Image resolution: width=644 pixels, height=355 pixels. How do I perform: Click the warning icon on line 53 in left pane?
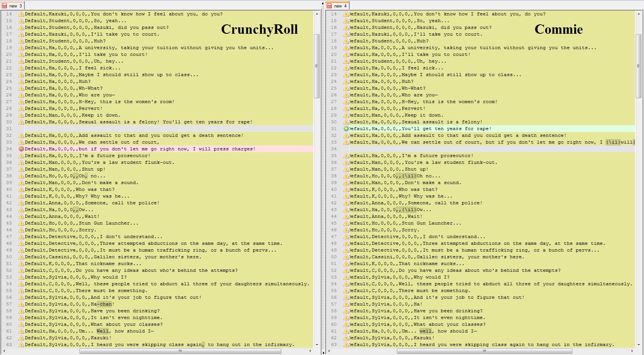21,277
